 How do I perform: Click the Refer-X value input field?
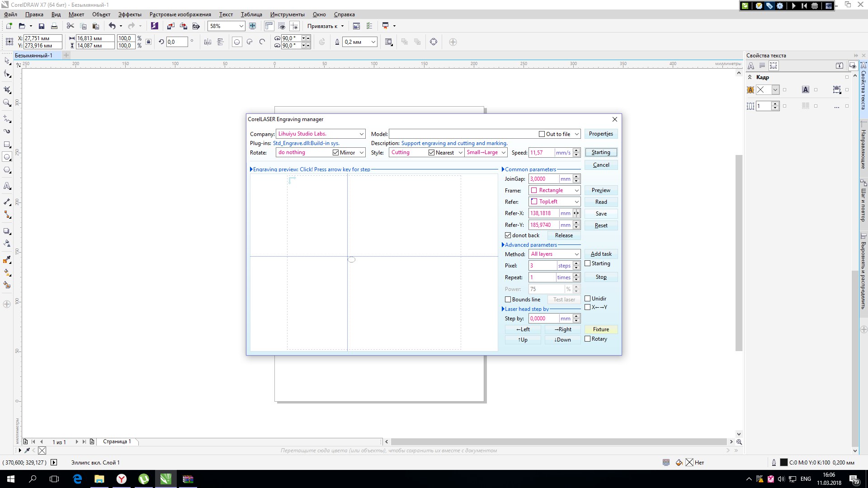point(543,213)
